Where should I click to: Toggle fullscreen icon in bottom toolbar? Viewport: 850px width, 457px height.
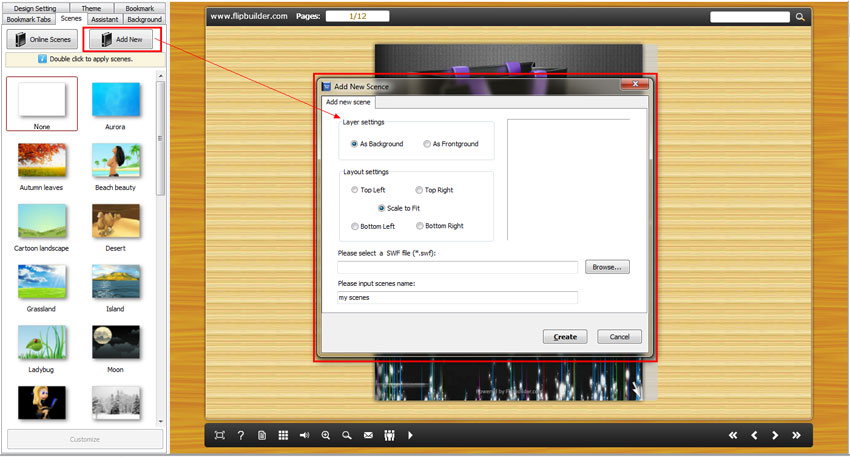click(219, 436)
